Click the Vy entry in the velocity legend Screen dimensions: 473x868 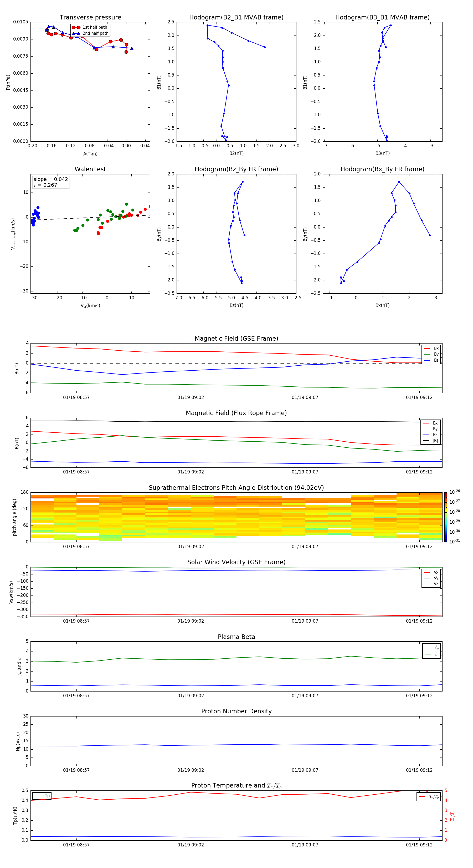[x=431, y=578]
